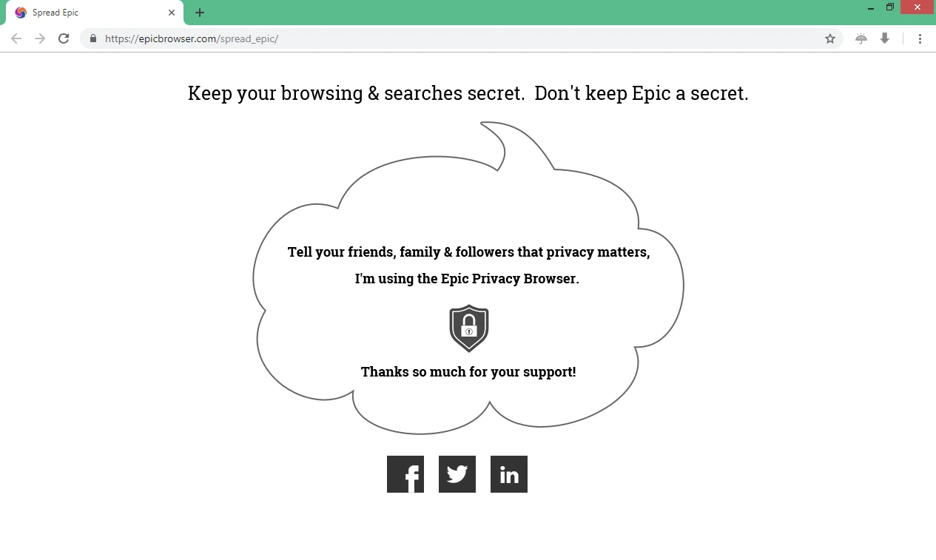Go back to previous page

[x=16, y=38]
